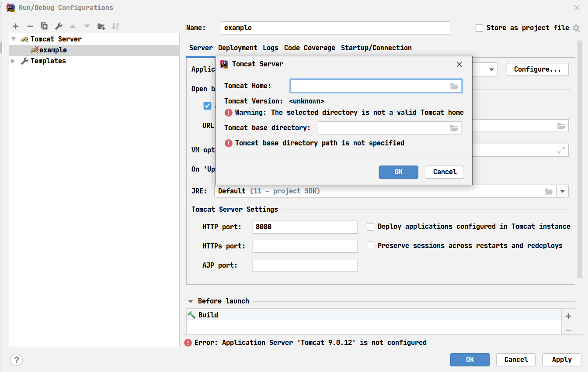
Task: Browse for Tomcat base directory folder icon
Action: coord(454,128)
